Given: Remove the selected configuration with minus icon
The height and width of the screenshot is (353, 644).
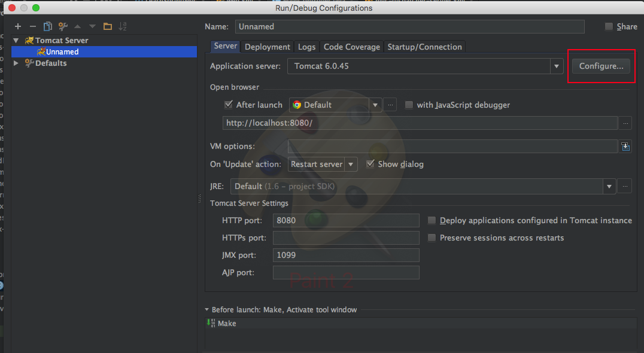Looking at the screenshot, I should [x=33, y=26].
